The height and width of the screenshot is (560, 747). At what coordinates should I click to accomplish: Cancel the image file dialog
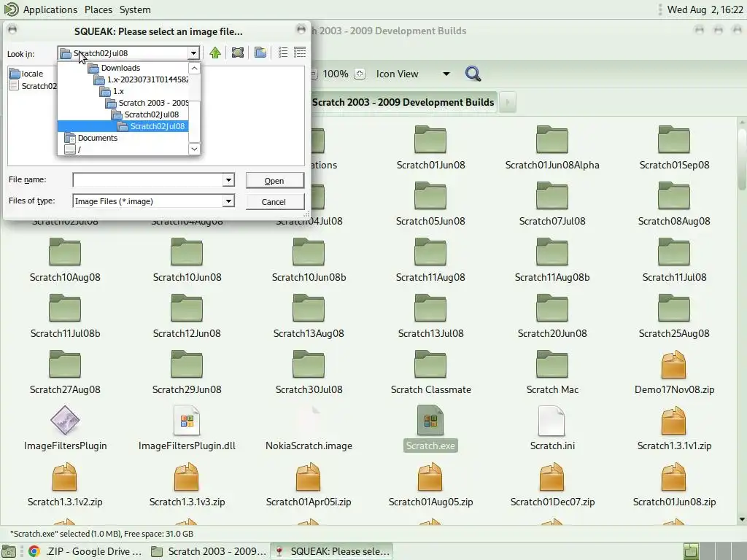(x=274, y=201)
